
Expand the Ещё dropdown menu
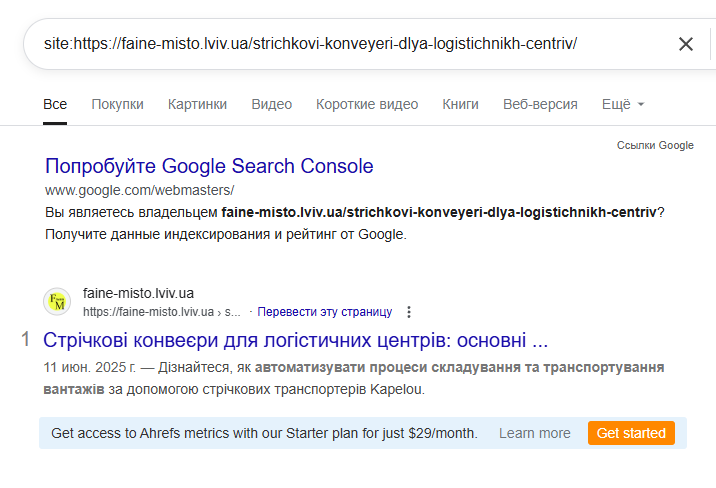click(x=623, y=105)
